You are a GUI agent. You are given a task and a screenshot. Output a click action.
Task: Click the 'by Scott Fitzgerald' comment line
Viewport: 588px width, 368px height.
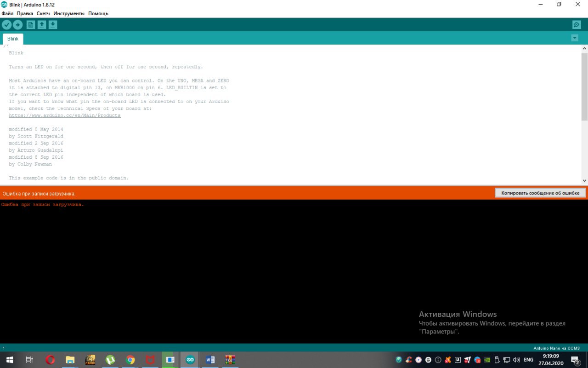pyautogui.click(x=36, y=136)
